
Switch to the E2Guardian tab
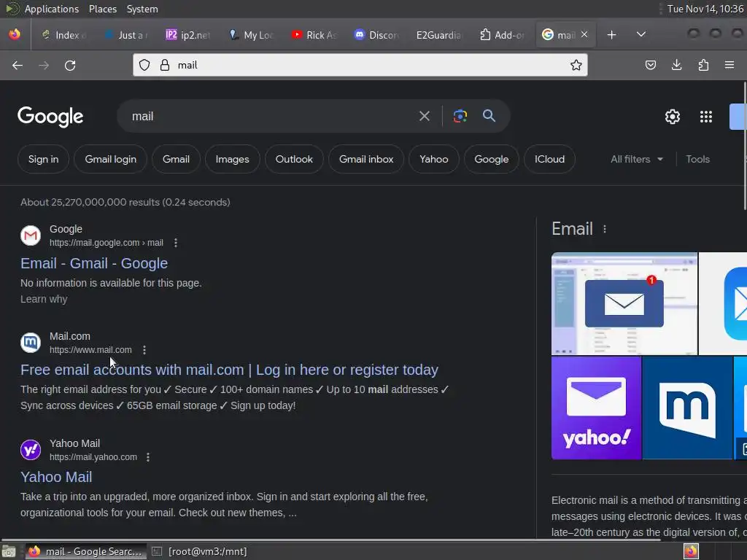(438, 35)
